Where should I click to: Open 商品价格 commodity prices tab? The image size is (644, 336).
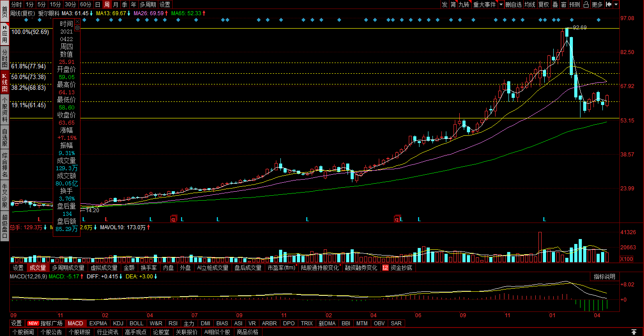click(247, 332)
